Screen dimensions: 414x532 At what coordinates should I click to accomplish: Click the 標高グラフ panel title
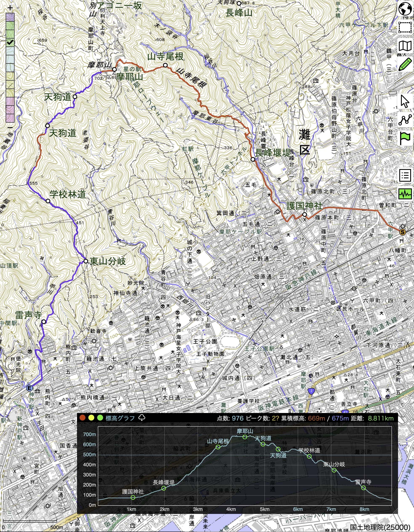pyautogui.click(x=120, y=418)
